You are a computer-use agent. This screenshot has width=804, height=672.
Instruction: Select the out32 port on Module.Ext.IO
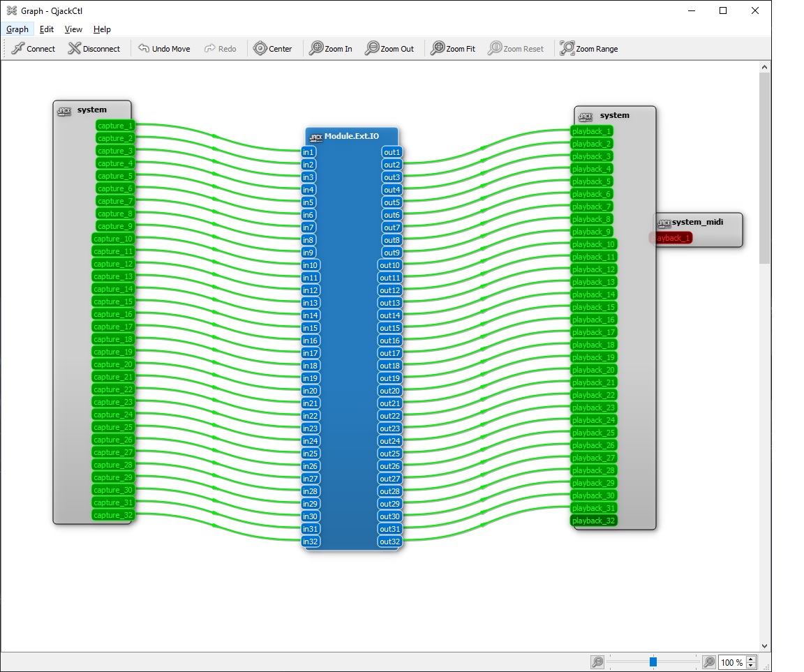pos(389,542)
